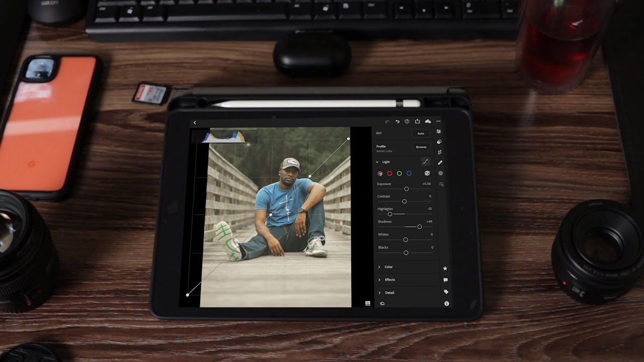Tap the back arrow in Lightroom
The height and width of the screenshot is (362, 644).
(x=195, y=123)
